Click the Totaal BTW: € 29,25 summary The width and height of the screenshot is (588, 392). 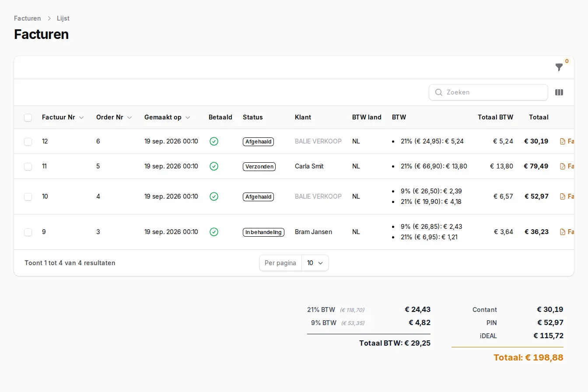(x=395, y=343)
